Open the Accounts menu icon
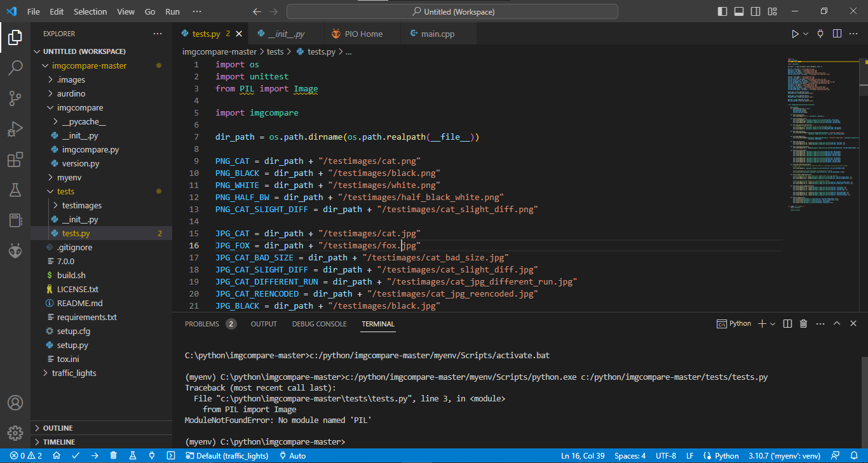Screen dimensions: 868x463 click(15, 403)
